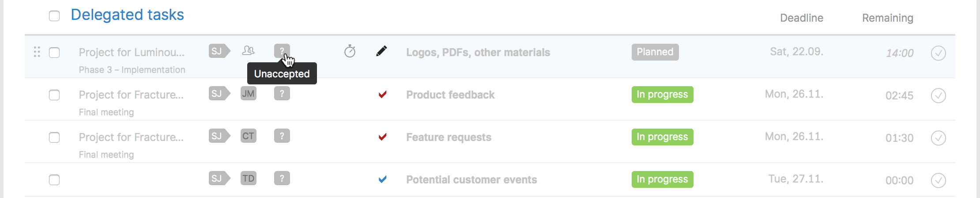Mark Logos, PDFs task as complete

pos(938,53)
